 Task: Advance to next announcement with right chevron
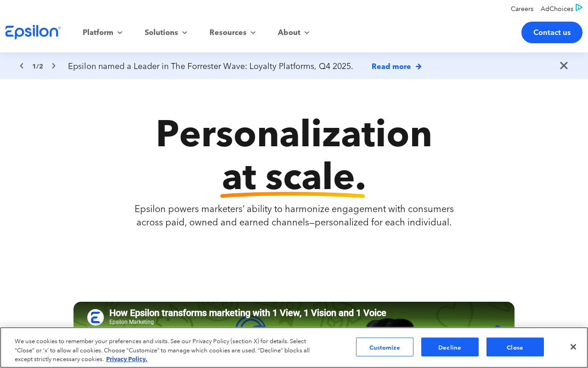pyautogui.click(x=54, y=66)
